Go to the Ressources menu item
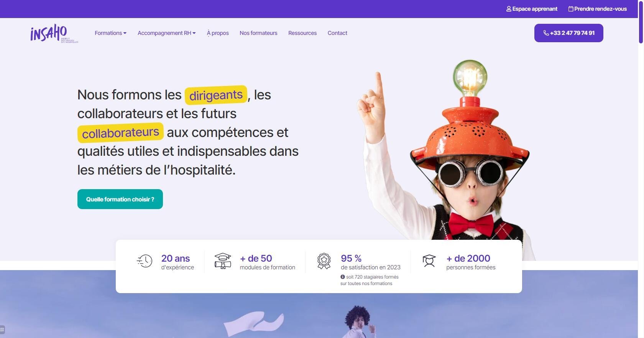 click(x=302, y=33)
